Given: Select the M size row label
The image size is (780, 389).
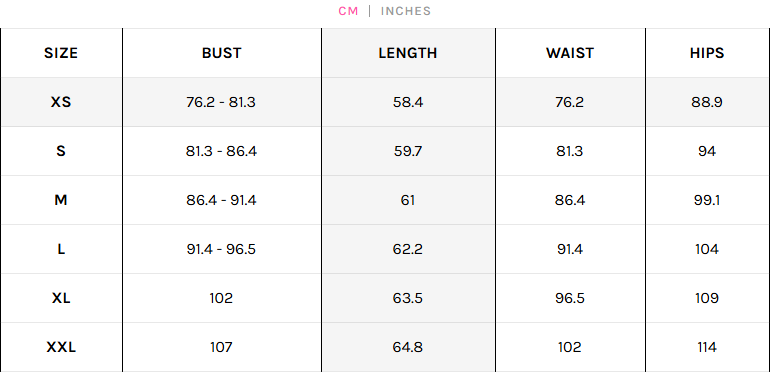Looking at the screenshot, I should coord(61,200).
